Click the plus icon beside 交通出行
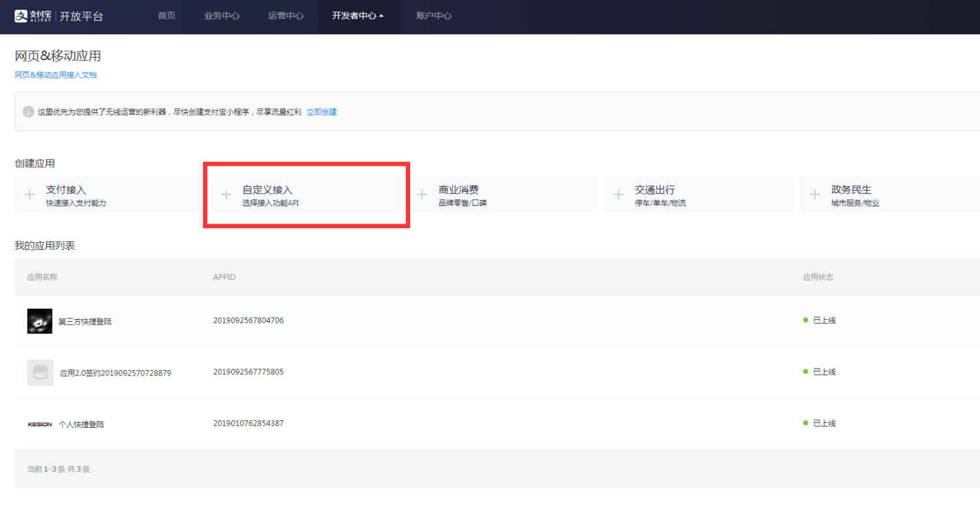This screenshot has height=520, width=980. 619,195
